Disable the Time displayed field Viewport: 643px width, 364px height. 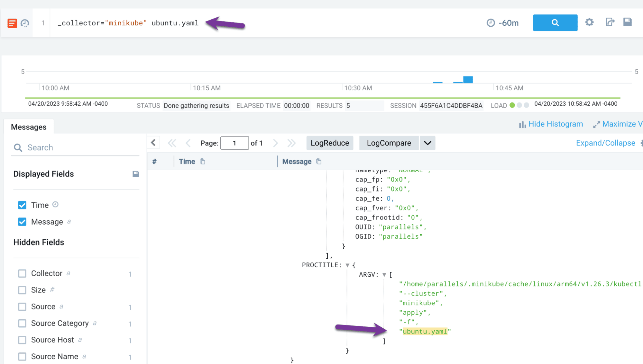tap(22, 205)
